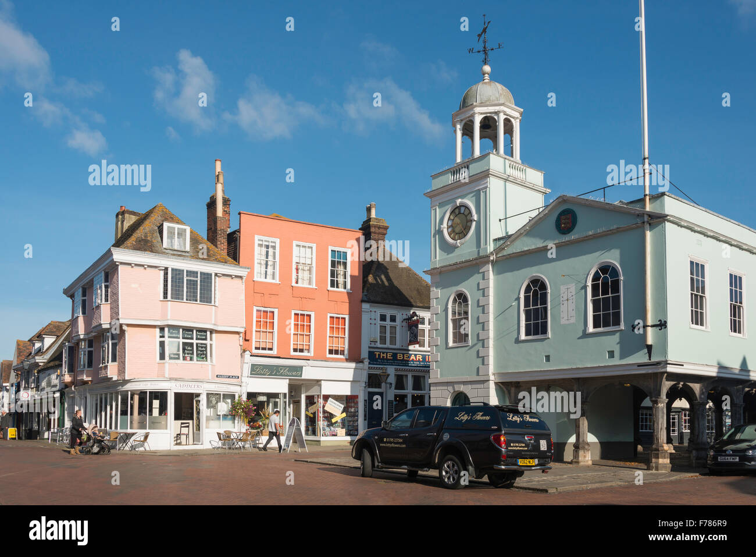This screenshot has width=756, height=557.
Task: Click the weather vane atop the cupola
Action: 484,40
